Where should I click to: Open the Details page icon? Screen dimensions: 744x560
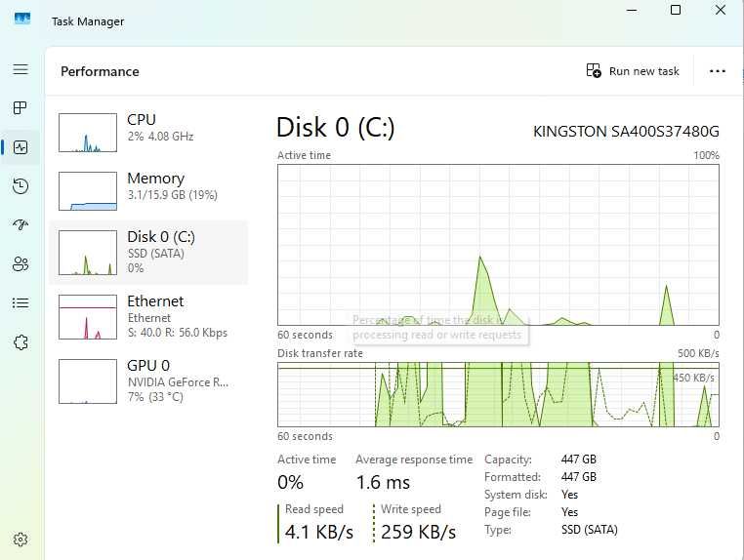[x=21, y=303]
